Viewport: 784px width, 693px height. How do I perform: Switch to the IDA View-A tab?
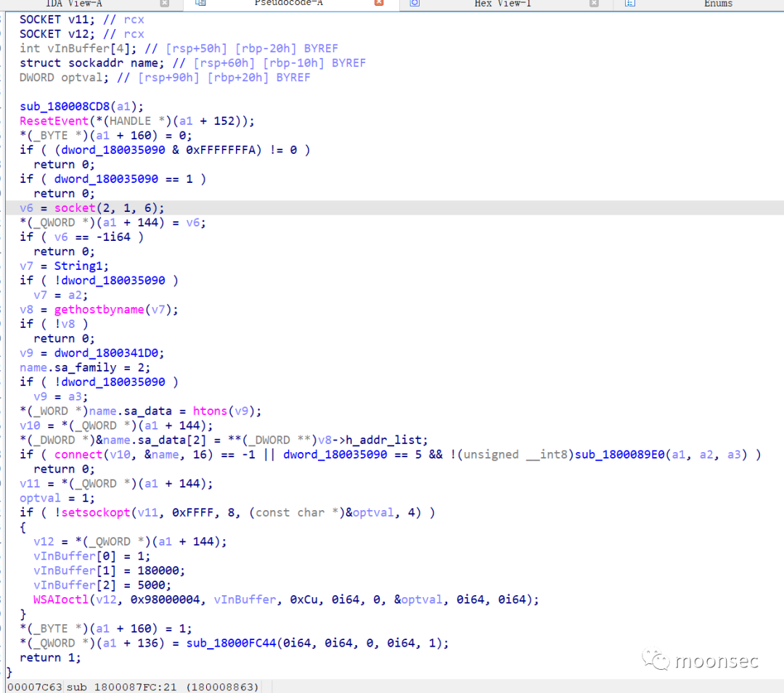[74, 4]
